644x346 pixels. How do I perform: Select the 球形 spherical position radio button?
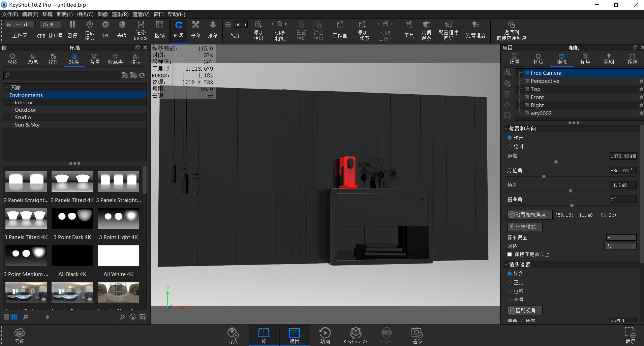pos(510,137)
